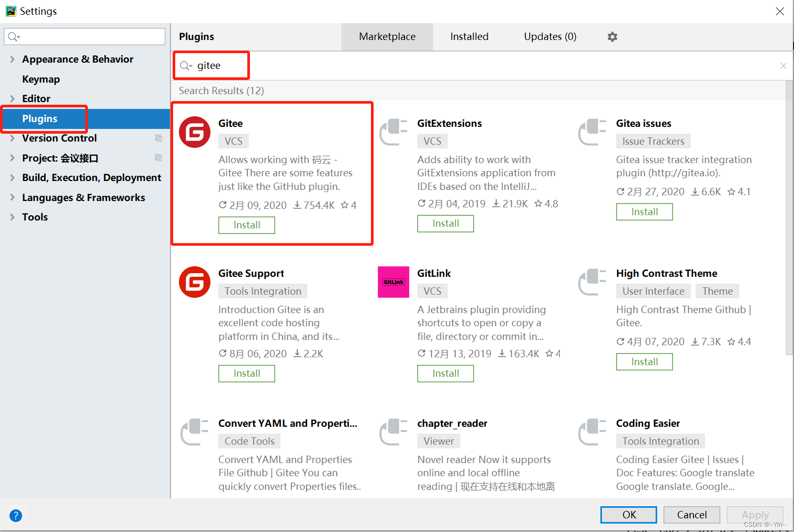The height and width of the screenshot is (532, 794).
Task: Click the Tools Integration tag under Coding Easier
Action: pos(661,441)
